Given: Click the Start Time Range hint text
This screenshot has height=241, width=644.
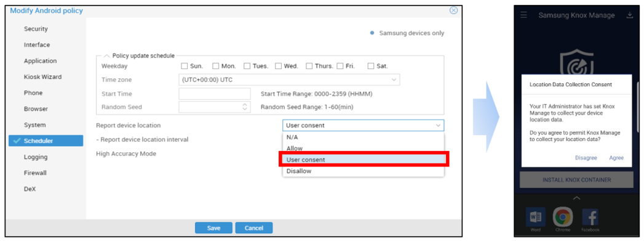Looking at the screenshot, I should pyautogui.click(x=317, y=94).
